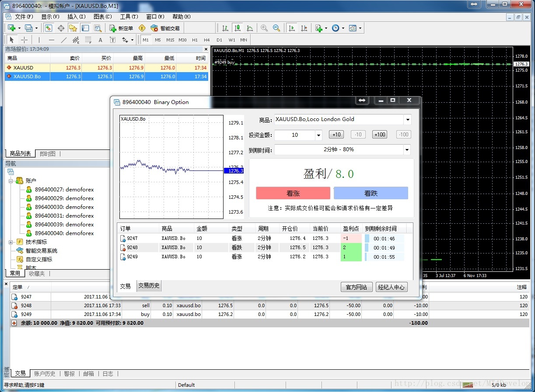This screenshot has width=535, height=392.
Task: Switch to the 交易历史 tab
Action: coord(149,286)
